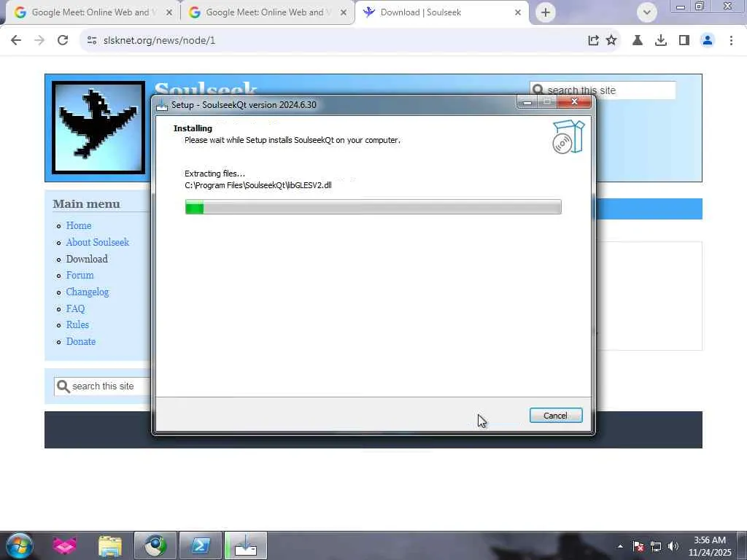Open the Changelog link
747x560 pixels.
coord(88,292)
